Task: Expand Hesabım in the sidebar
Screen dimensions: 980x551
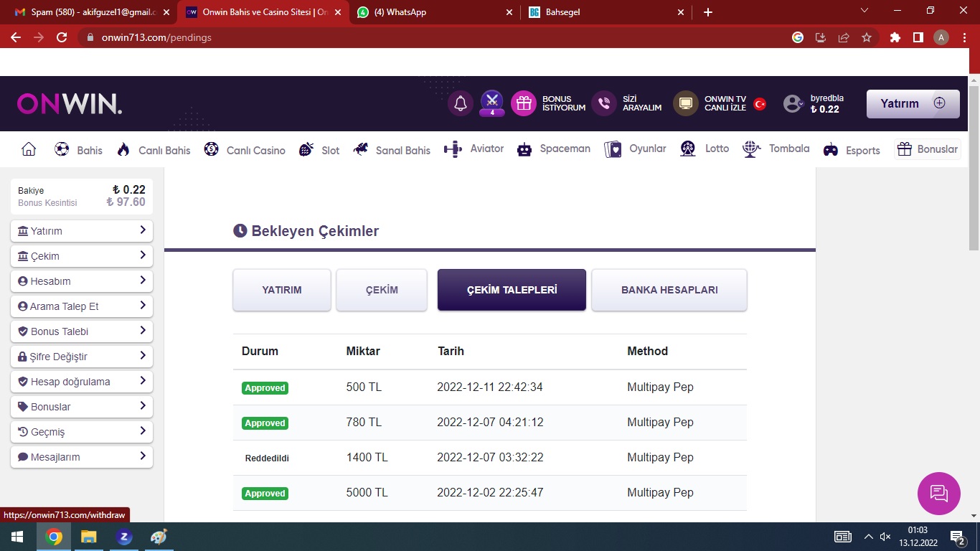Action: [82, 281]
